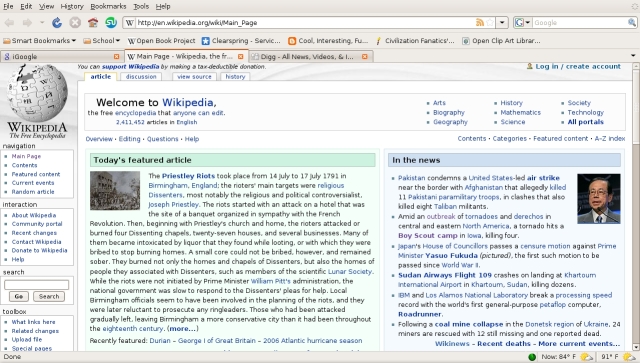This screenshot has width=640, height=363.
Task: Click the search magnifier icon
Action: coord(631,23)
